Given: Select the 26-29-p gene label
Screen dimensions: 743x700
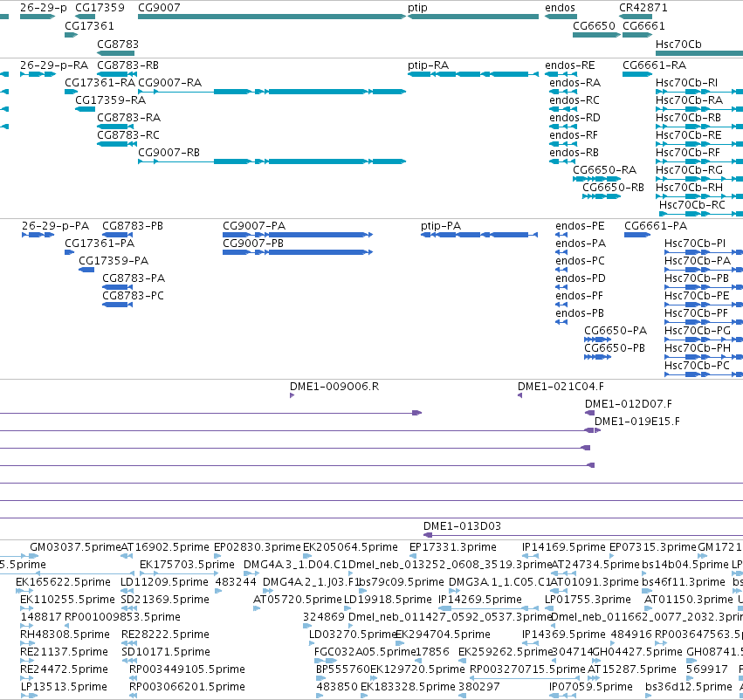Looking at the screenshot, I should pos(43,8).
